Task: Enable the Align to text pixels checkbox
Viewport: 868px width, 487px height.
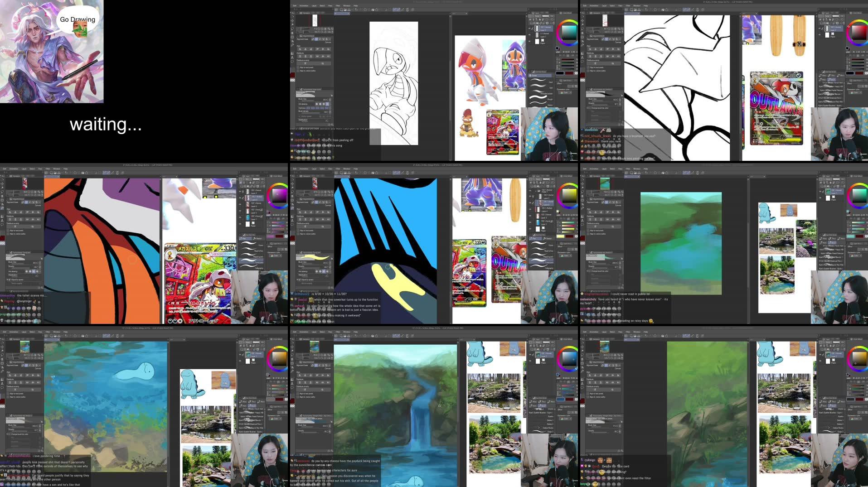Action: (298, 67)
